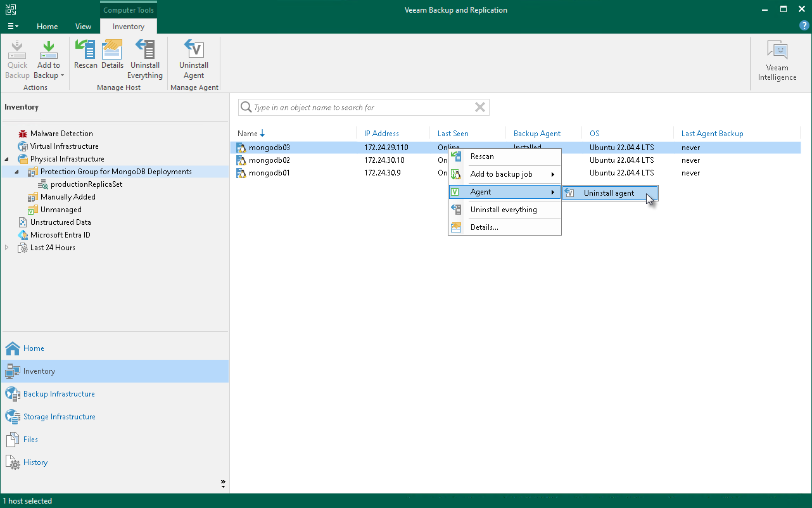Click the Unstructured Data icon
Image resolution: width=812 pixels, height=508 pixels.
(x=23, y=222)
